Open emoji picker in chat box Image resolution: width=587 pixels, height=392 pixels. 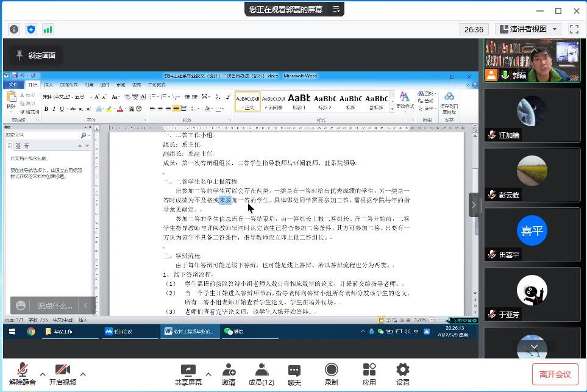click(x=21, y=305)
